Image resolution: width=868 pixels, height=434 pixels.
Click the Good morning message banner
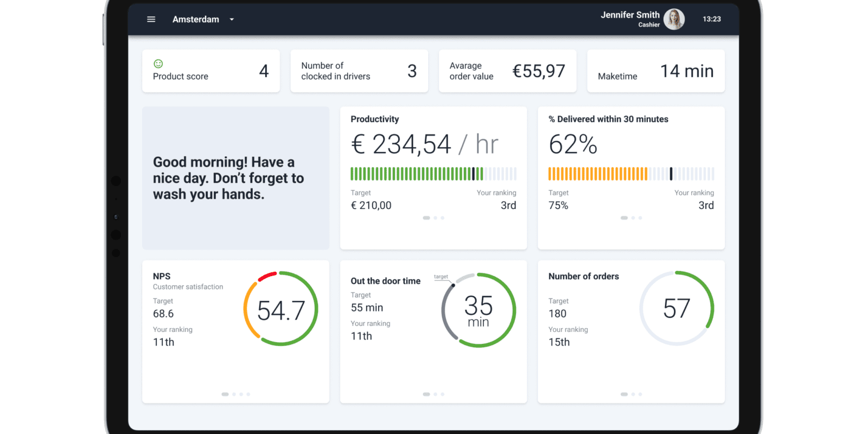coord(235,178)
